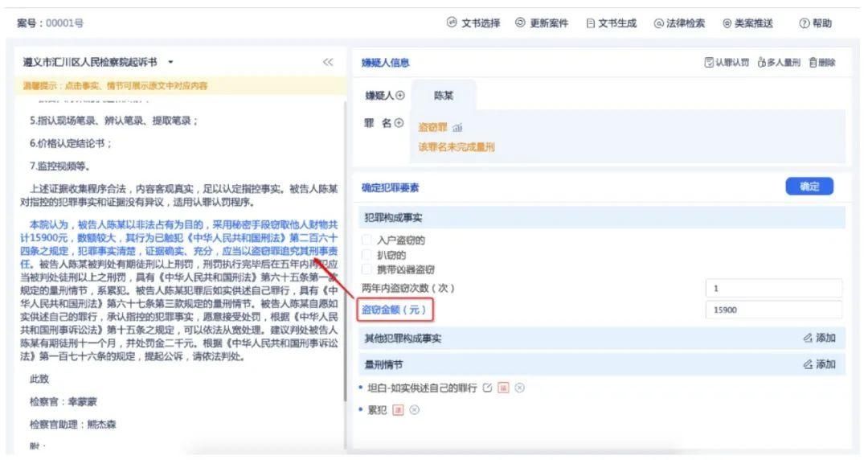Open 文书选择 in the top toolbar

473,23
